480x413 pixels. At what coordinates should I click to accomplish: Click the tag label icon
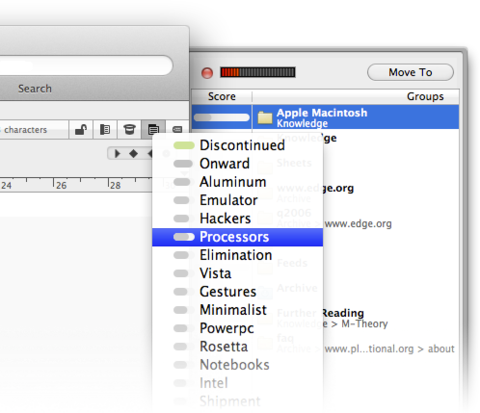pos(177,129)
